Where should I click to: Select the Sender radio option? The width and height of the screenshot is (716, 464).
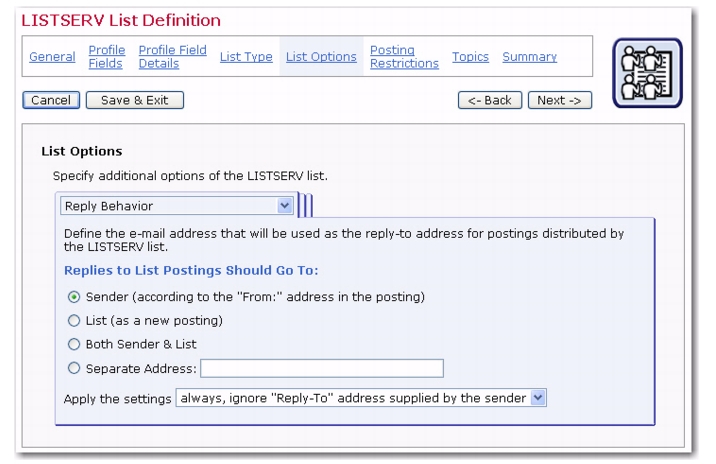(x=74, y=297)
